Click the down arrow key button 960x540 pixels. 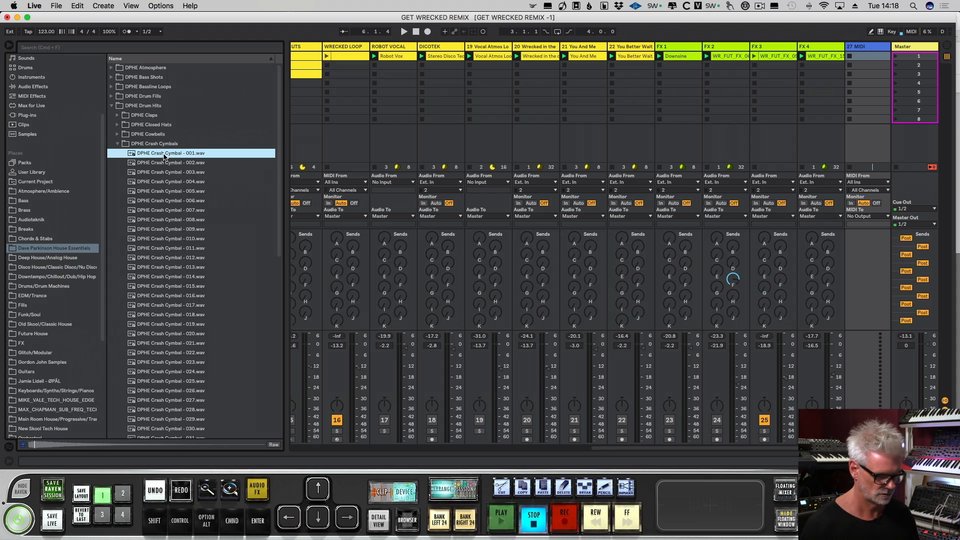click(318, 518)
